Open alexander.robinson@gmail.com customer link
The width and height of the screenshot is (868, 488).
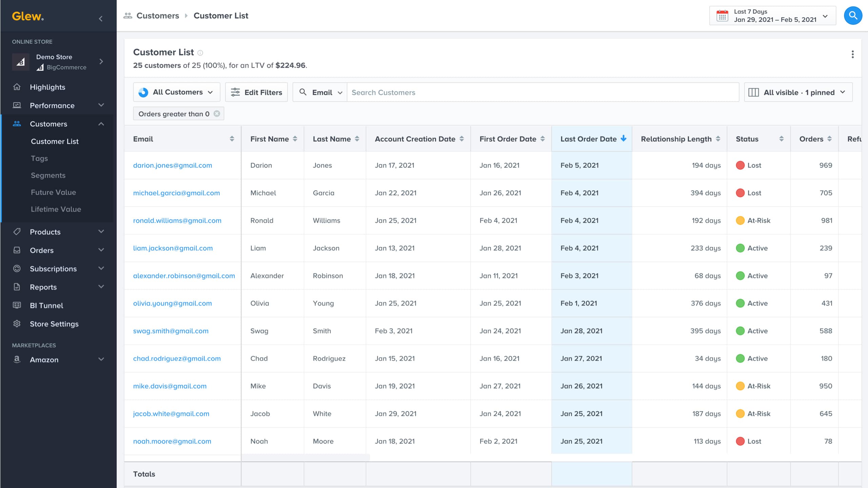[184, 276]
